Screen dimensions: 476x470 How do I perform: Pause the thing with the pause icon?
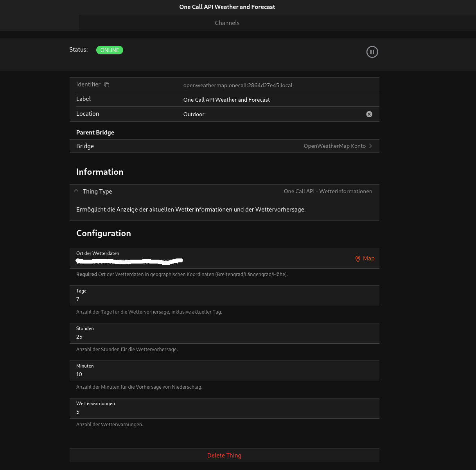372,52
